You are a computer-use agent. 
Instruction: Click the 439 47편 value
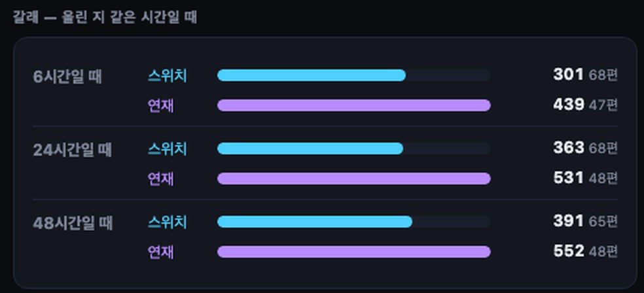click(x=585, y=105)
